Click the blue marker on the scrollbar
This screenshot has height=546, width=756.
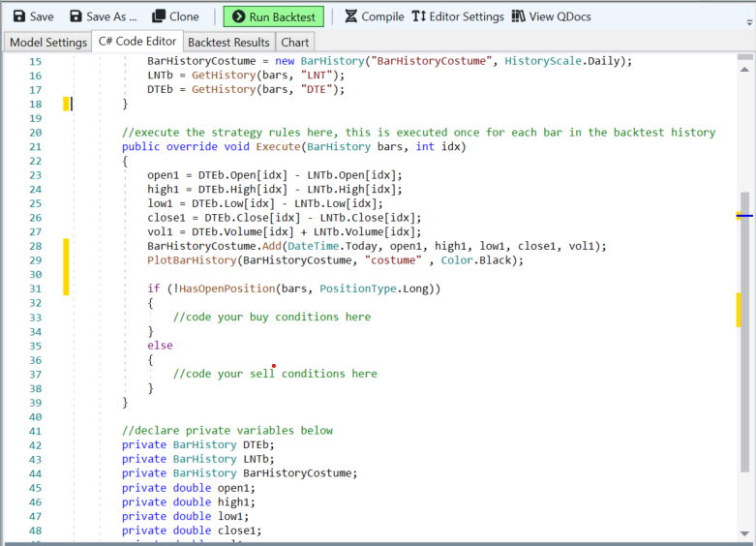[x=743, y=214]
